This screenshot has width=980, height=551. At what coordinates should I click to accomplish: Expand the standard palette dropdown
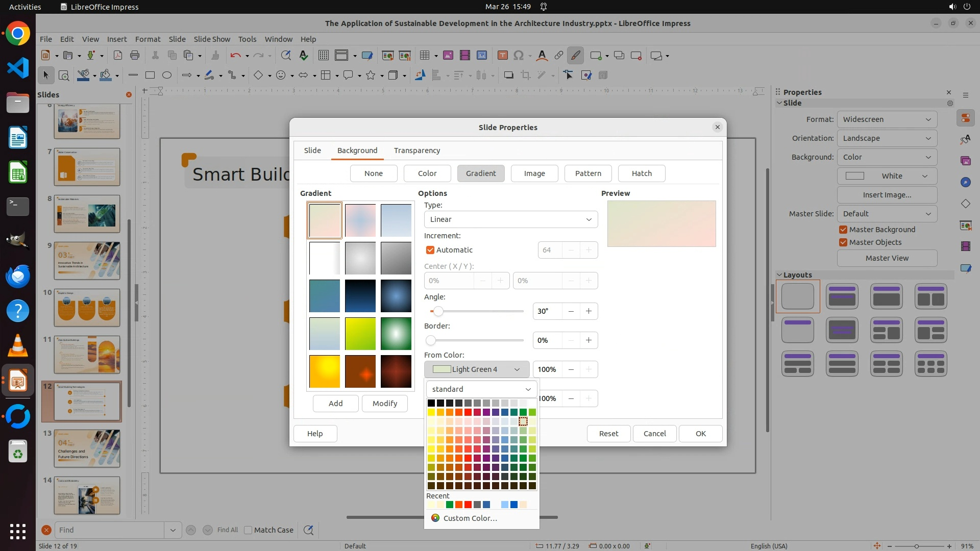(481, 389)
